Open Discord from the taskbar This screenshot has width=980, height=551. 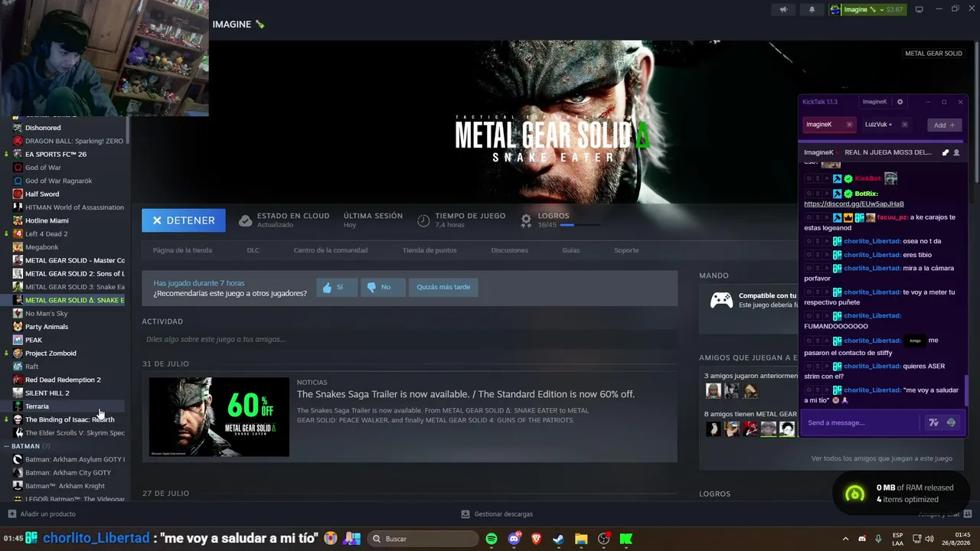coord(514,539)
